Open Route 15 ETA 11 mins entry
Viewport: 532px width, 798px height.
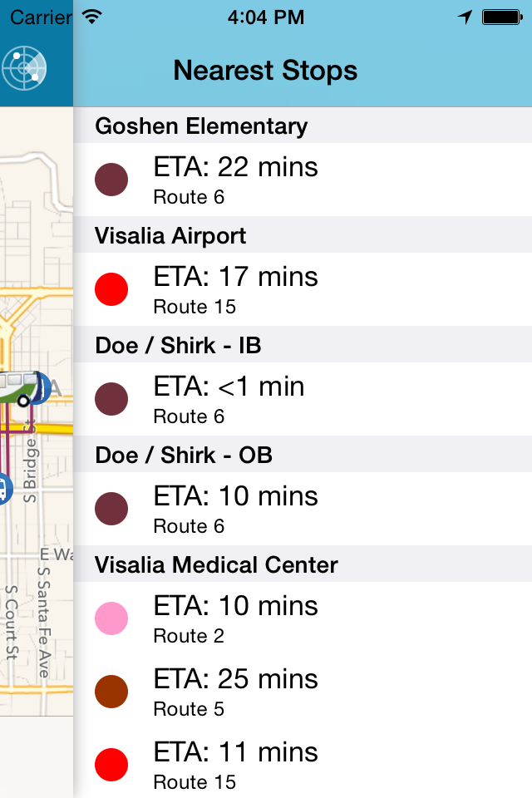tap(303, 765)
